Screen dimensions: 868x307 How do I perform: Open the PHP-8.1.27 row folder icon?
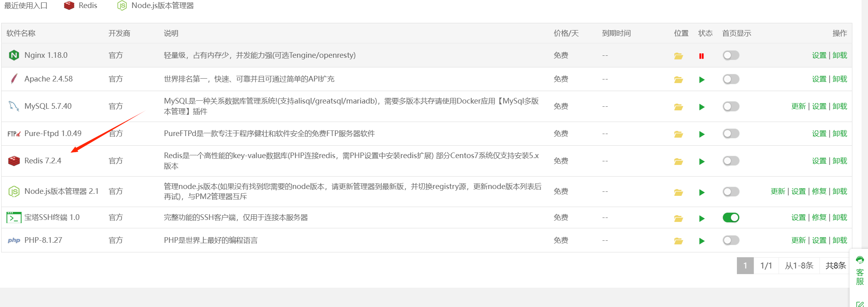678,241
